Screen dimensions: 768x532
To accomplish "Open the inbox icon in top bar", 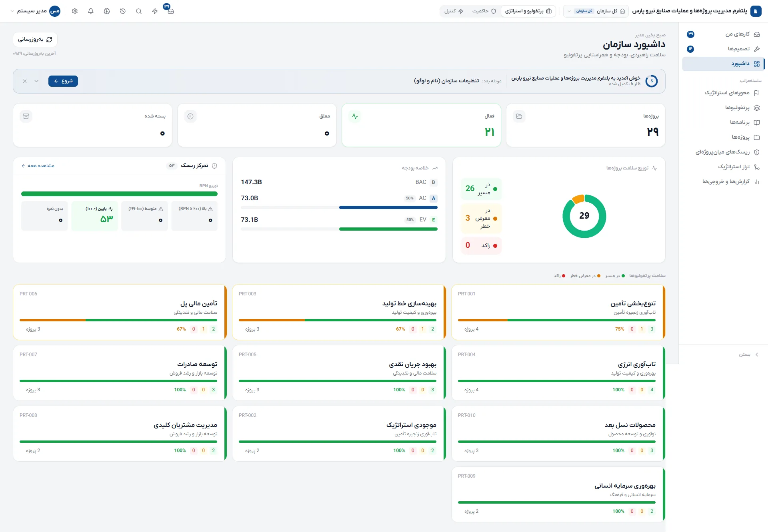I will (x=170, y=11).
